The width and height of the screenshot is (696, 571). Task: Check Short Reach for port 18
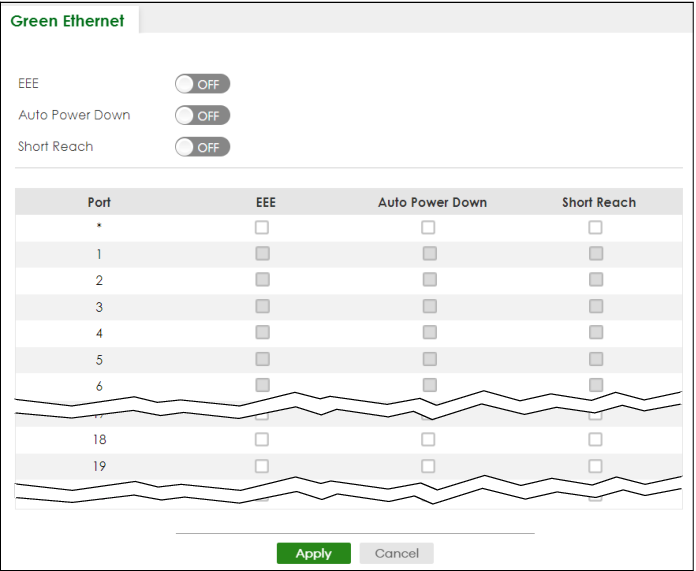(x=595, y=439)
